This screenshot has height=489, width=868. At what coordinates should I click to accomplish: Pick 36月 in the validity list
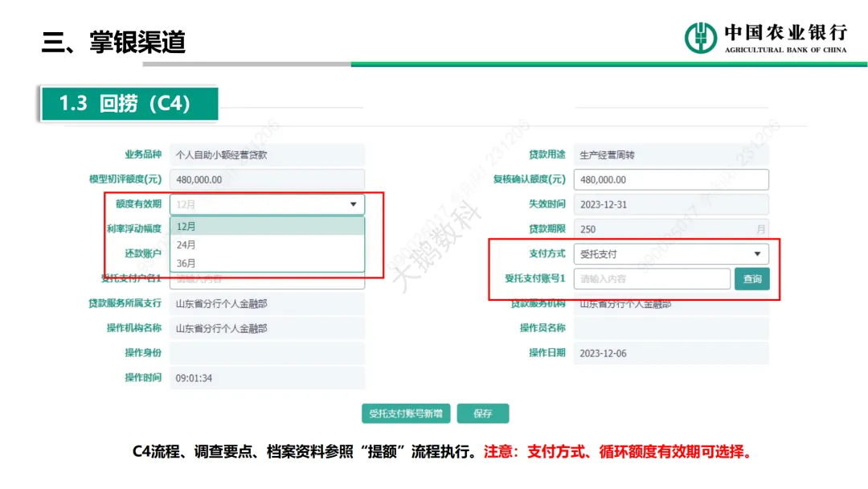267,263
